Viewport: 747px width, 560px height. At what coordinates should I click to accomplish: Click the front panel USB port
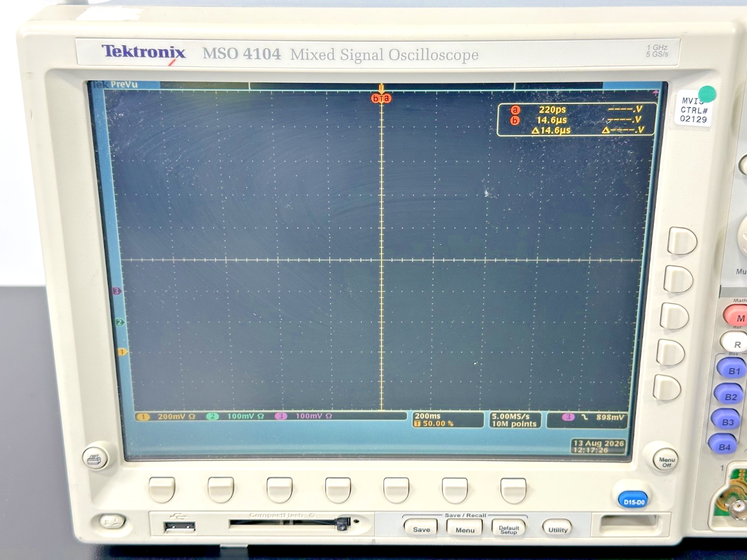click(x=179, y=527)
